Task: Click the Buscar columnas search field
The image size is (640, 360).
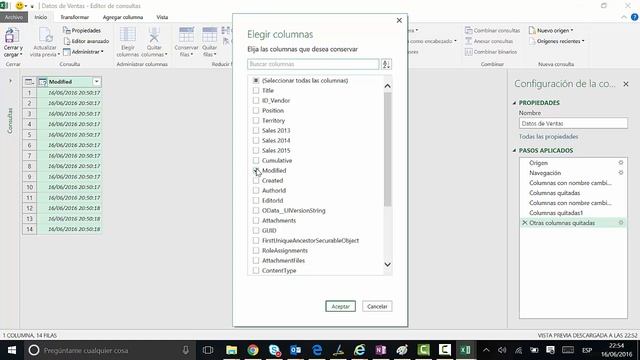Action: pyautogui.click(x=313, y=64)
